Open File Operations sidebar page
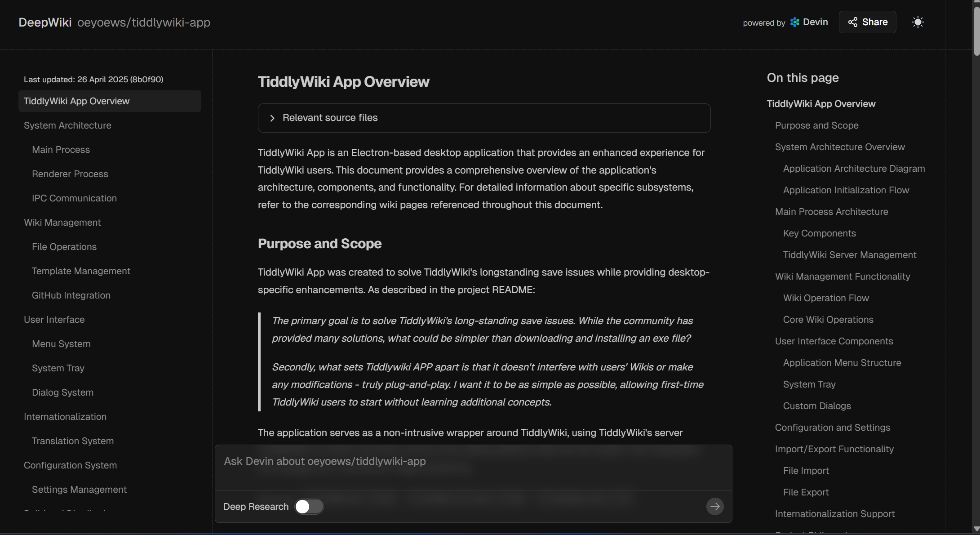The width and height of the screenshot is (980, 535). (x=64, y=247)
